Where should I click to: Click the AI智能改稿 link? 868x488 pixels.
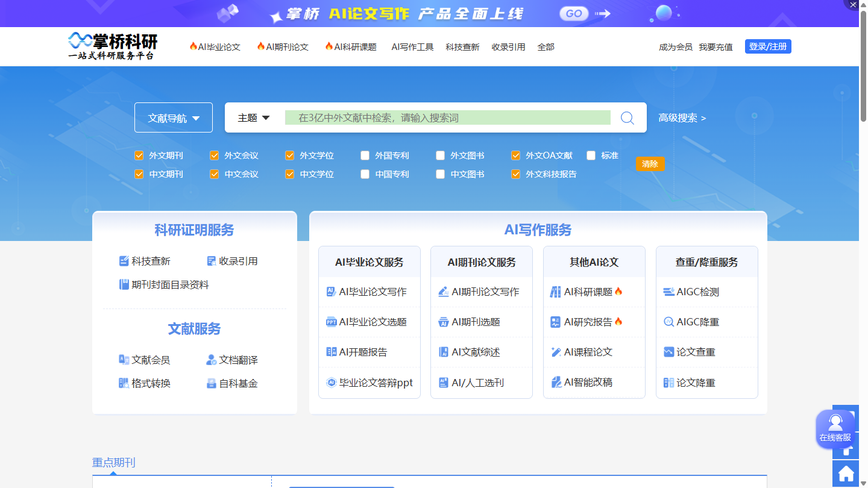[588, 382]
